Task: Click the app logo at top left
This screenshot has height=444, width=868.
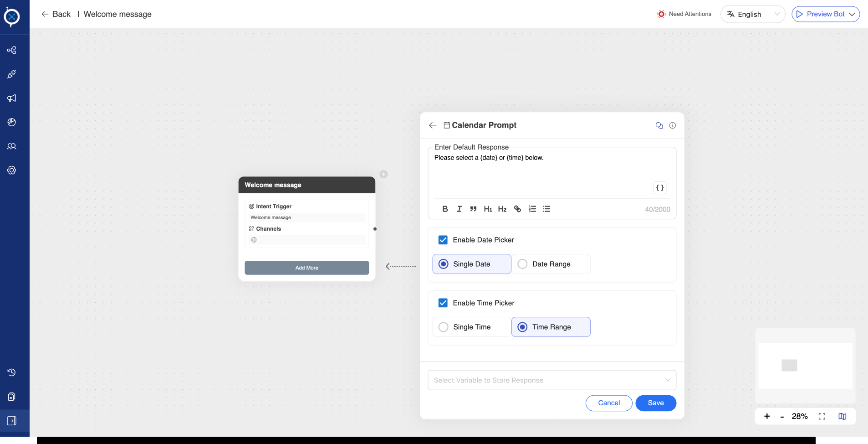Action: 12,17
